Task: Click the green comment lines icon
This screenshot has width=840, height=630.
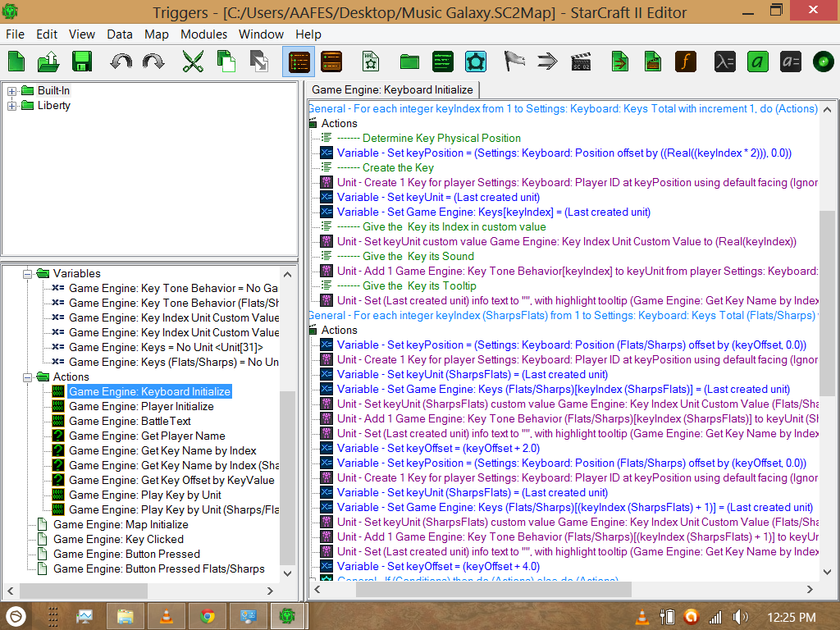Action: click(x=442, y=62)
